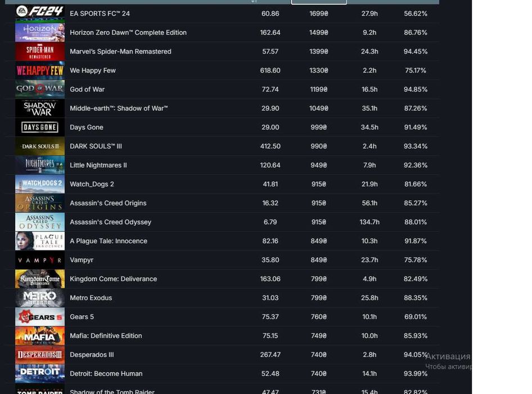Select Detroit: Become Human title
532x394 pixels.
click(106, 374)
